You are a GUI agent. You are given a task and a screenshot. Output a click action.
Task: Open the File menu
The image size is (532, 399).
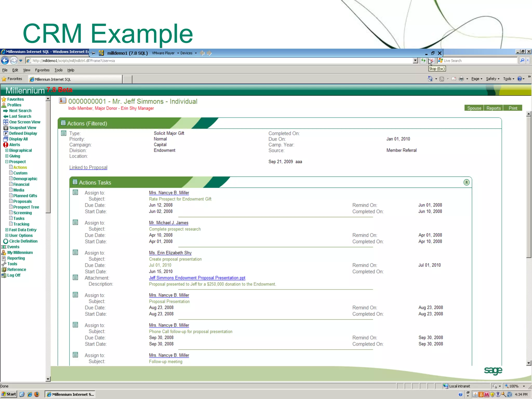[x=5, y=70]
